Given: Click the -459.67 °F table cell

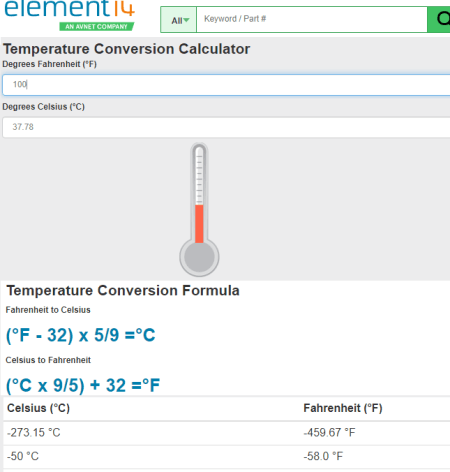Looking at the screenshot, I should pyautogui.click(x=329, y=433).
